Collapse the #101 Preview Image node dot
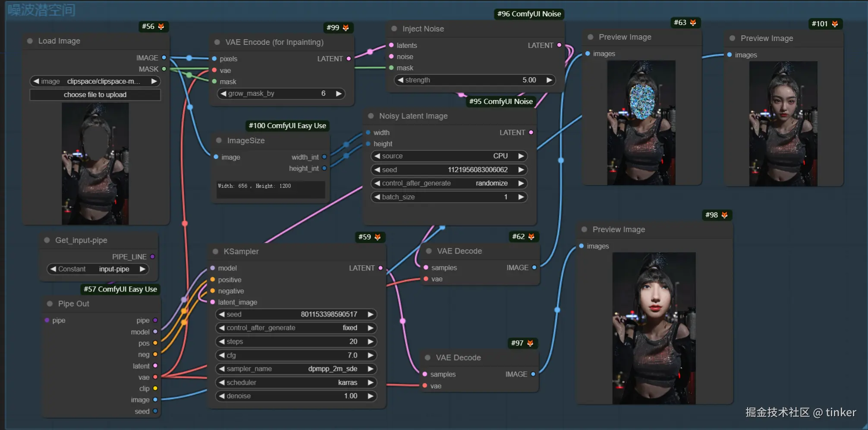868x430 pixels. [732, 38]
